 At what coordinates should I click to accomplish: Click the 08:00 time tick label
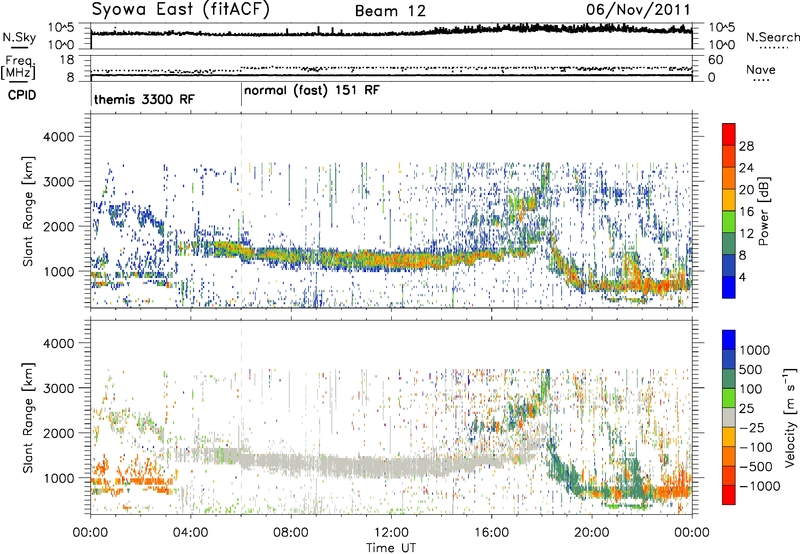click(x=291, y=533)
